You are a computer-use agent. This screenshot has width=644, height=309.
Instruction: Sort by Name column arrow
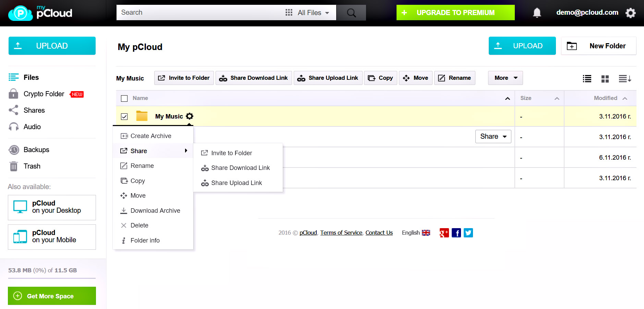click(508, 98)
